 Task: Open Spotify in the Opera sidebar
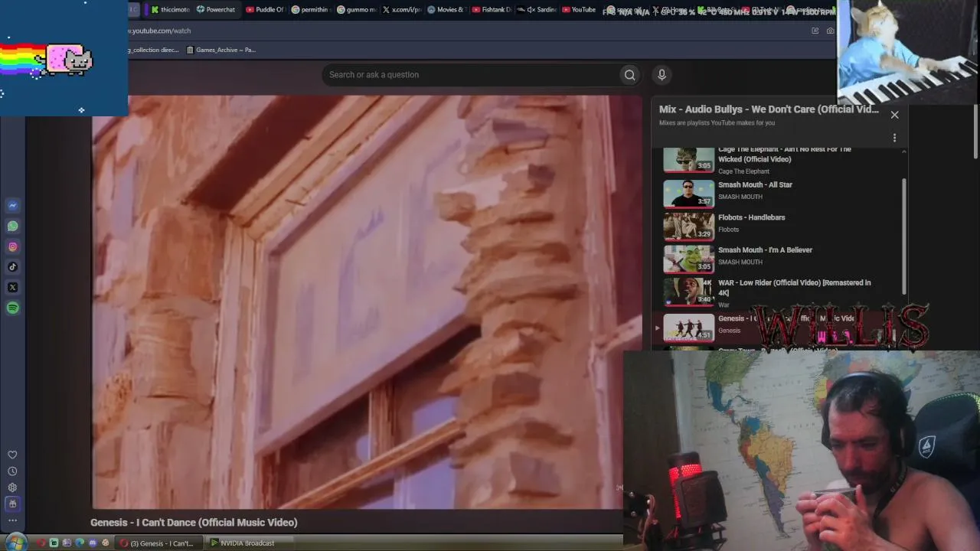(13, 308)
